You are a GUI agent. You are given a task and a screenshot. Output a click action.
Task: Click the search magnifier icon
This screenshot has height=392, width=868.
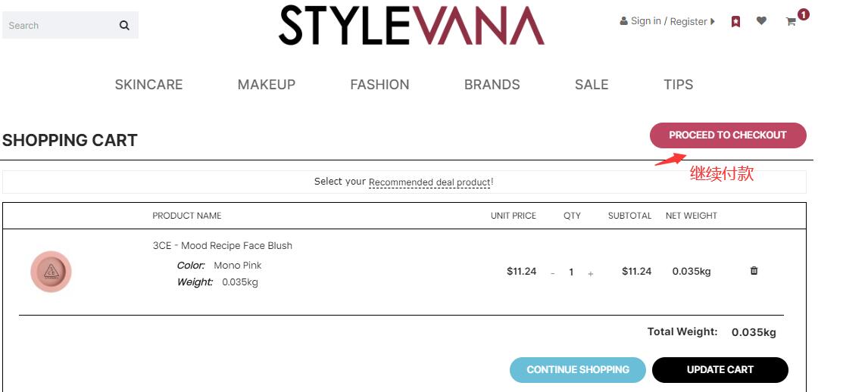(x=124, y=26)
